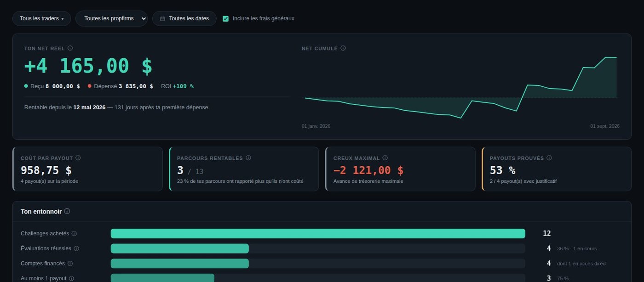Click the 36 % · 1 en cours note
Image resolution: width=644 pixels, height=282 pixels.
click(577, 248)
